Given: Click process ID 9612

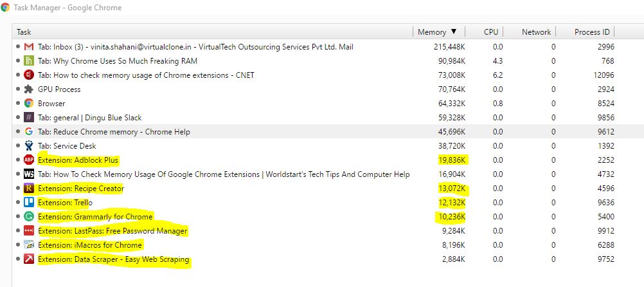Looking at the screenshot, I should [606, 131].
